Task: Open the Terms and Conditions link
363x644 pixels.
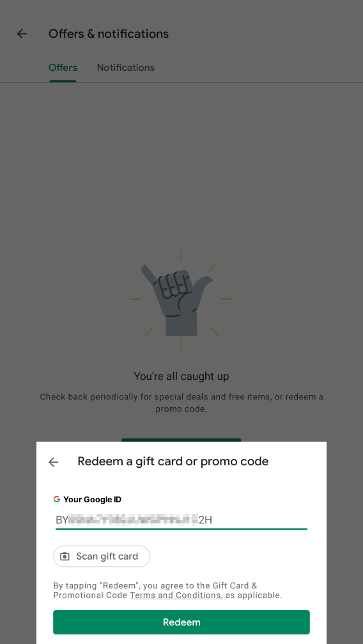Action: pyautogui.click(x=175, y=595)
